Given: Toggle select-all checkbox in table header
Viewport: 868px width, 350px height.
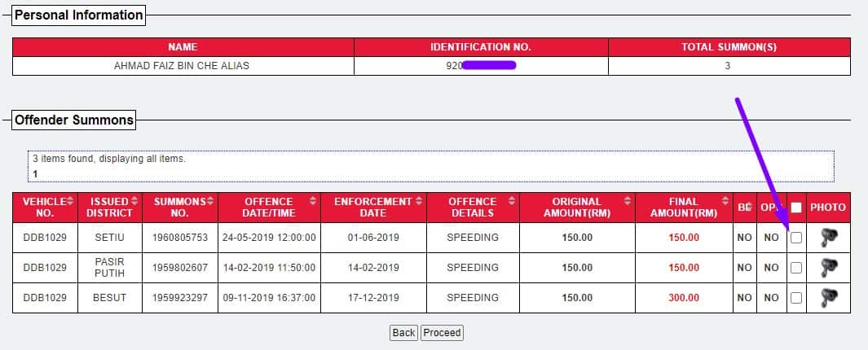Looking at the screenshot, I should click(796, 208).
